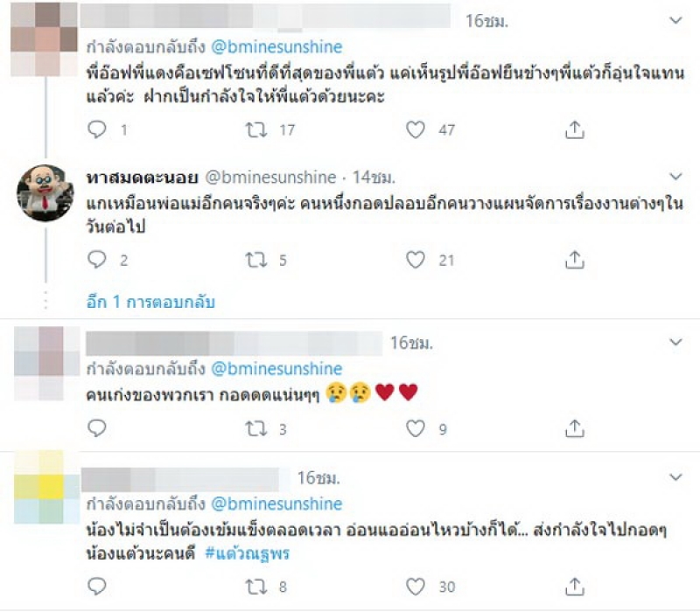Reply to the tweet showing 1 reply
This screenshot has height=612, width=700.
97,129
